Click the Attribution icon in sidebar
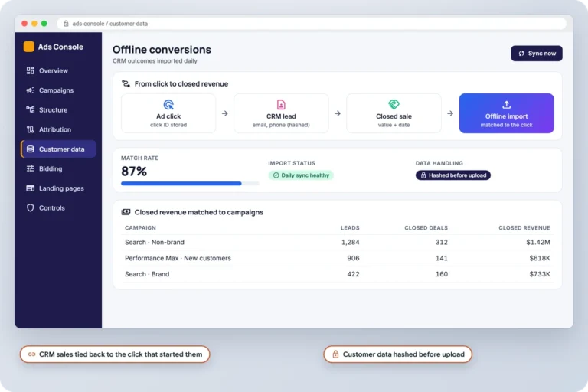Image resolution: width=588 pixels, height=392 pixels. (31, 129)
